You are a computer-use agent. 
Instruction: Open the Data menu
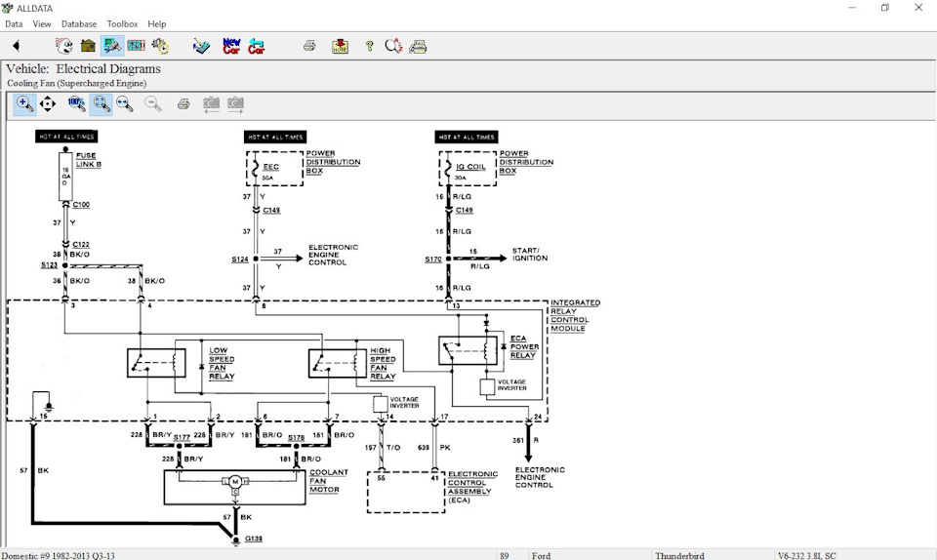14,23
